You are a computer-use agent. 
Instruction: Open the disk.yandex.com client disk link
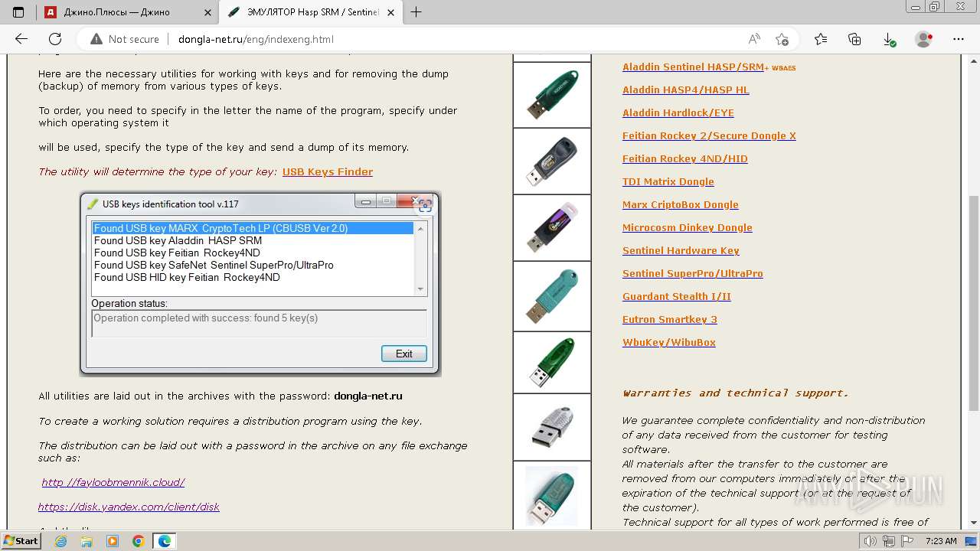(129, 507)
